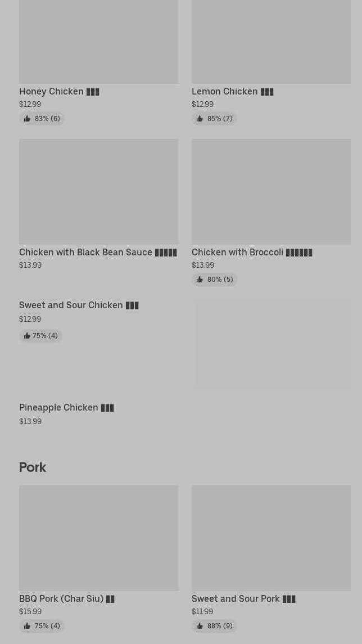
Task: Click the Pork section heading
Action: (x=33, y=467)
